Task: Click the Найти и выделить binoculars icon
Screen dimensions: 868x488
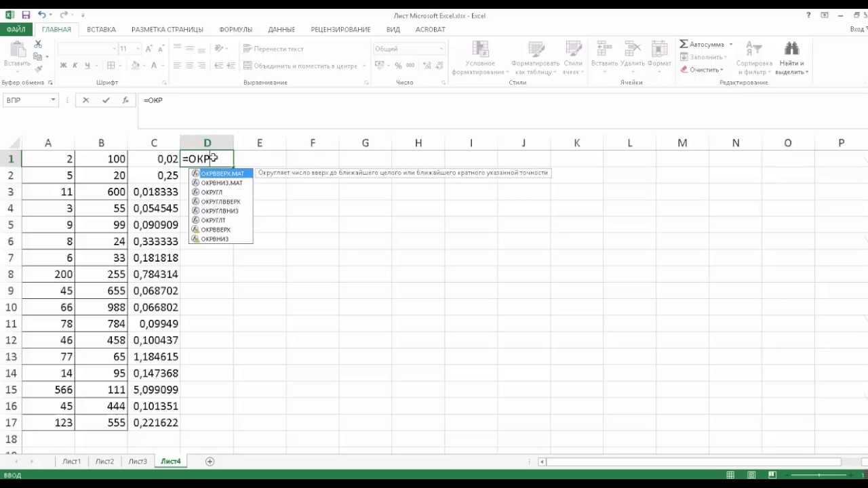Action: [x=791, y=49]
